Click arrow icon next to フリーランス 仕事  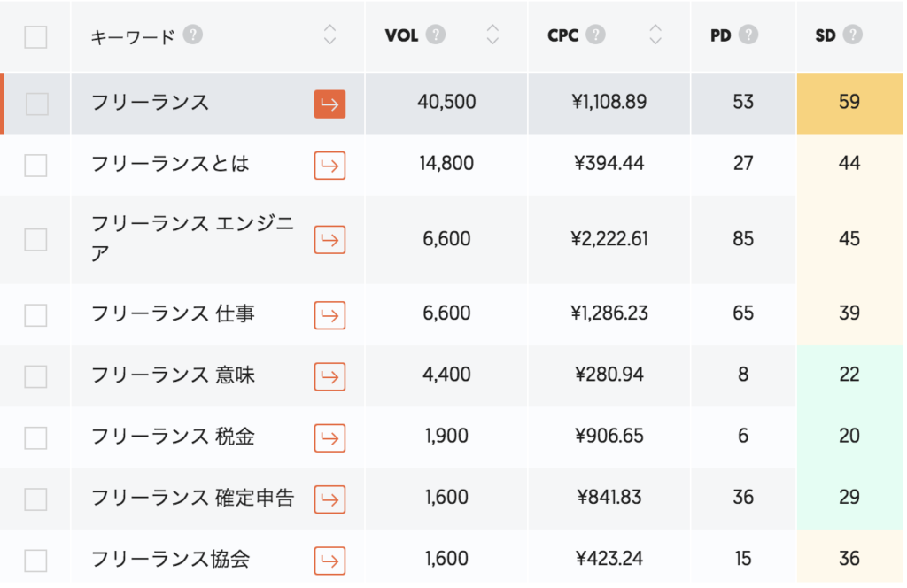pyautogui.click(x=329, y=315)
